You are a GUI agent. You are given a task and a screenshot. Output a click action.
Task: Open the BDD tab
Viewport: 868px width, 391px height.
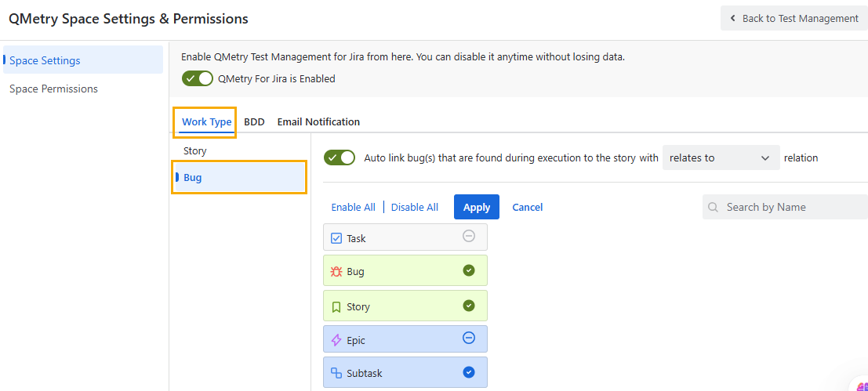click(x=254, y=121)
